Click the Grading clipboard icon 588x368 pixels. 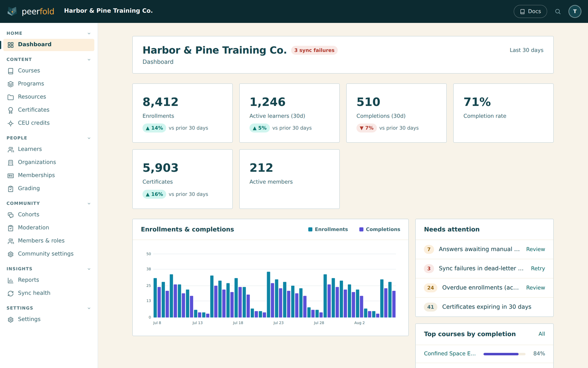(11, 188)
